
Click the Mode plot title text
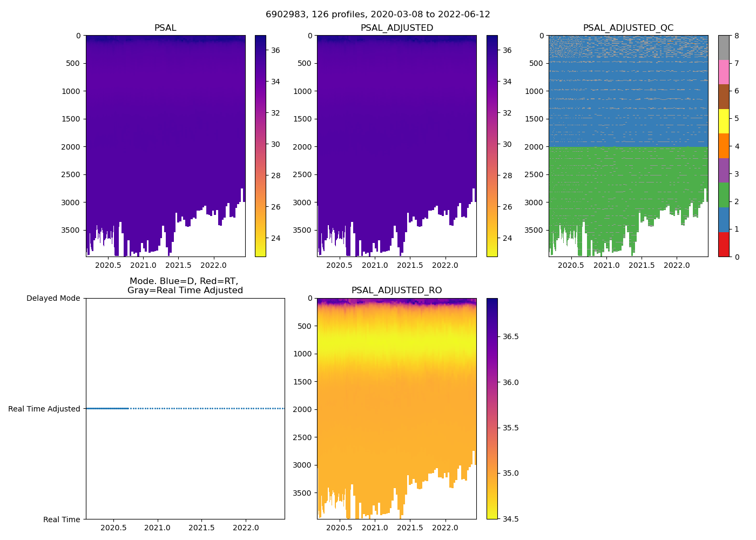point(185,286)
